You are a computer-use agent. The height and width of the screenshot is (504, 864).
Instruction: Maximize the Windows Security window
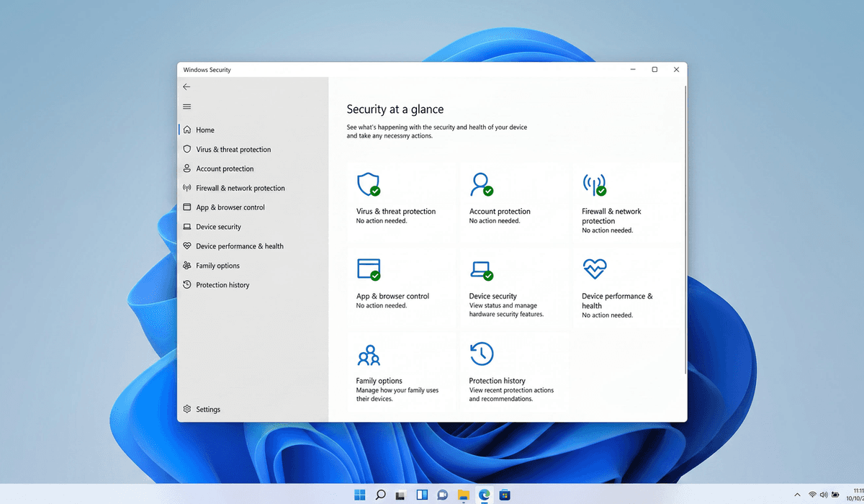[654, 70]
